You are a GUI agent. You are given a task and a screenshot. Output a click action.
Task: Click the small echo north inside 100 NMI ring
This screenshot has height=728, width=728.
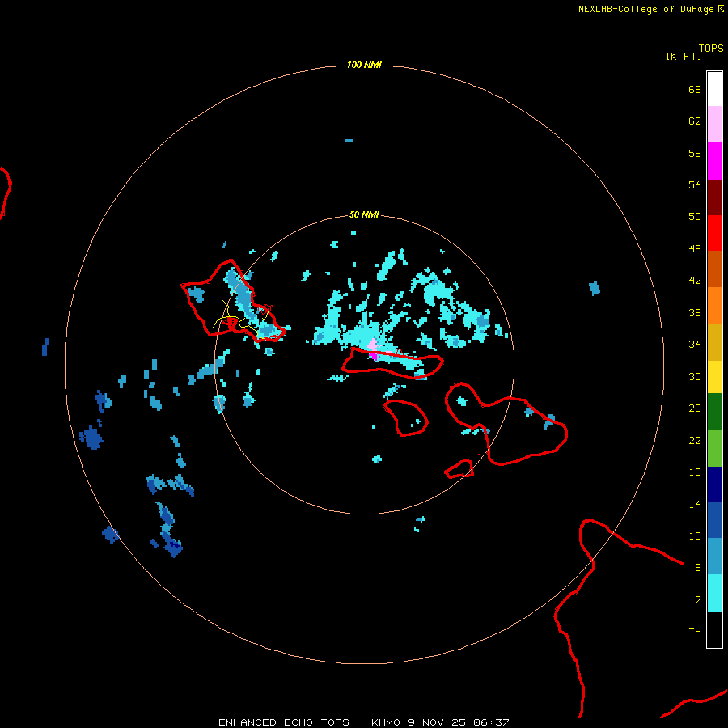(349, 141)
